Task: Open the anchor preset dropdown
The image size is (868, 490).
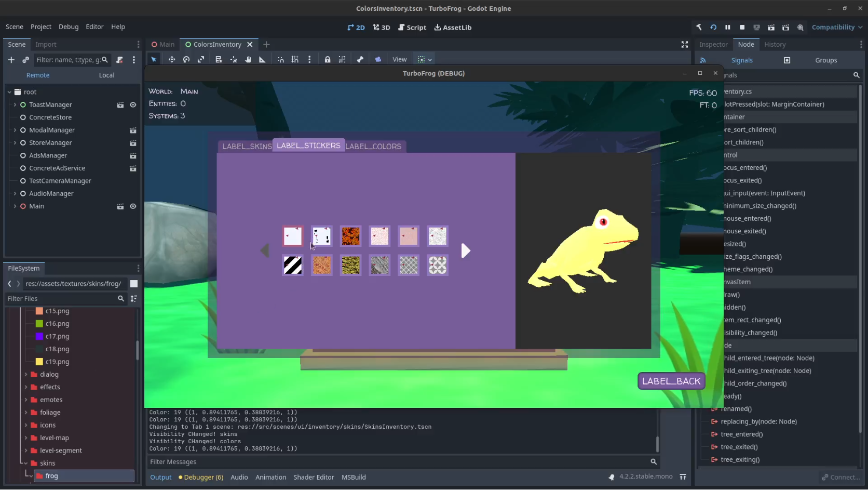Action: coord(425,60)
